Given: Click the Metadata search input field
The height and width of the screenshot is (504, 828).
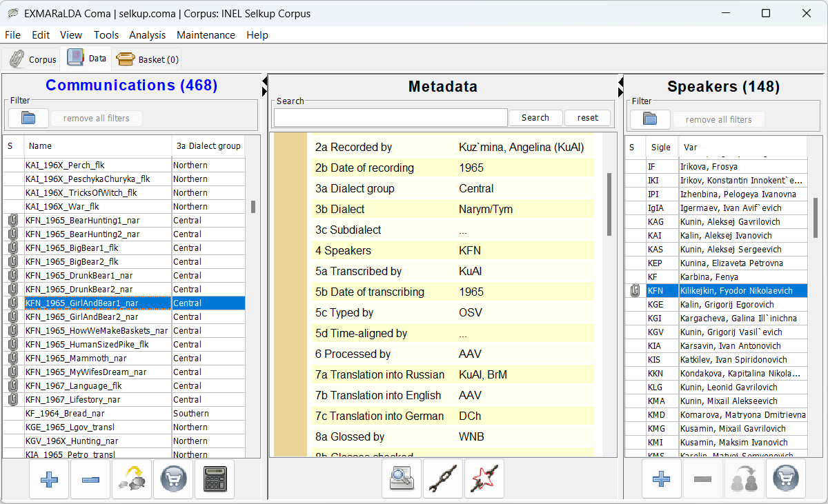Looking at the screenshot, I should [x=391, y=118].
